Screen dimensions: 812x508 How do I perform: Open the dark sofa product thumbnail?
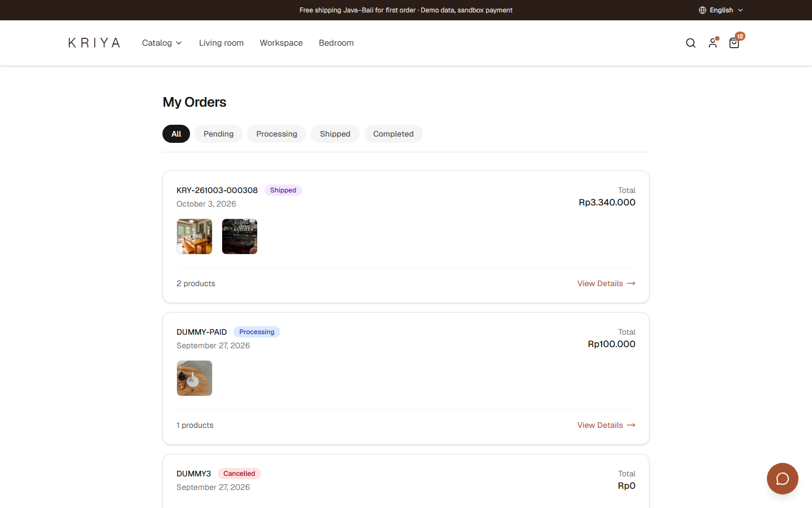(240, 237)
